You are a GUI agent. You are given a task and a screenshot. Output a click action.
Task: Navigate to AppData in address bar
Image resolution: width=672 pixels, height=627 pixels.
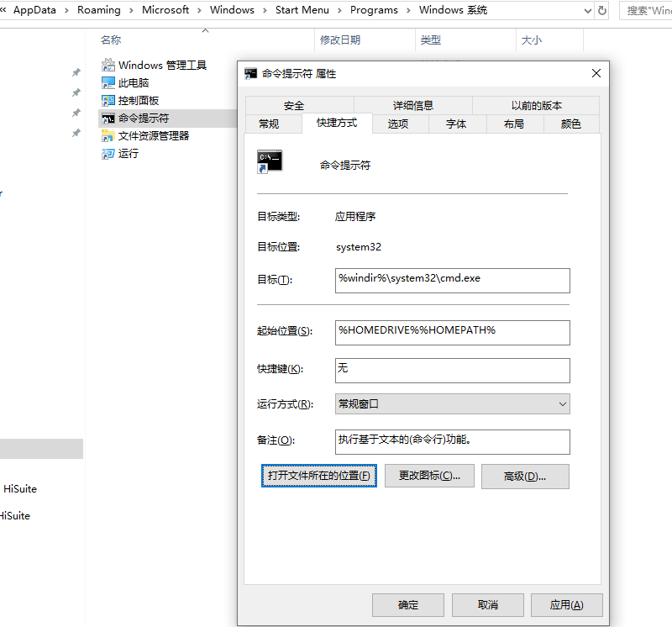pos(34,10)
